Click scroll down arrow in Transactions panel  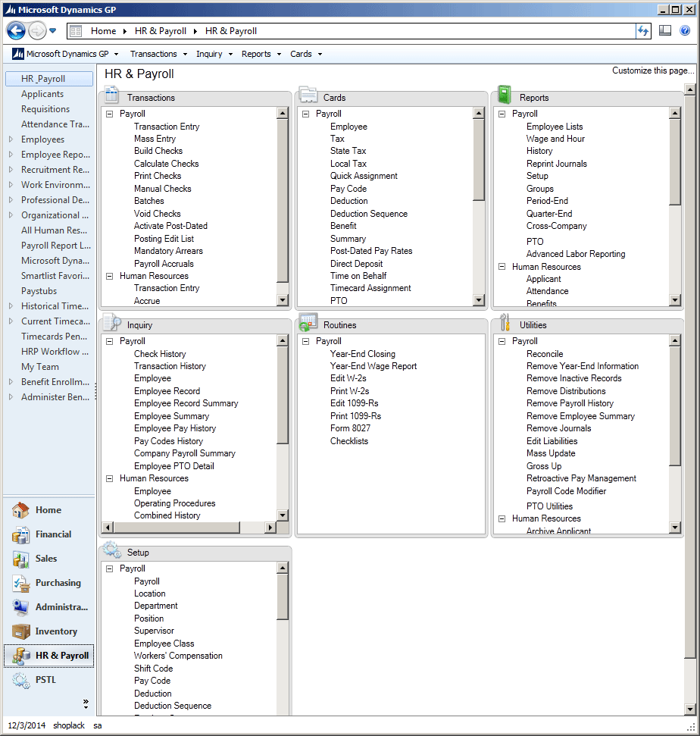(283, 300)
